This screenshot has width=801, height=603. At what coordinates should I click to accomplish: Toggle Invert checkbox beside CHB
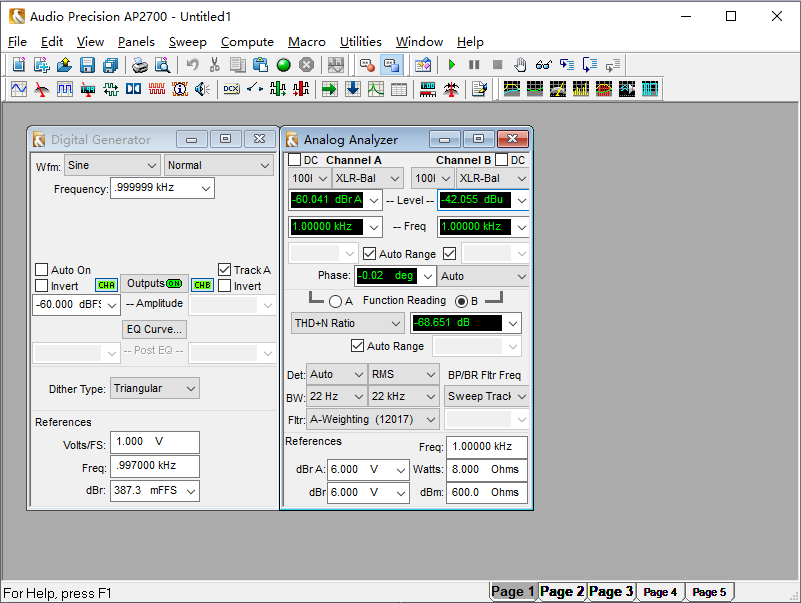(x=224, y=286)
